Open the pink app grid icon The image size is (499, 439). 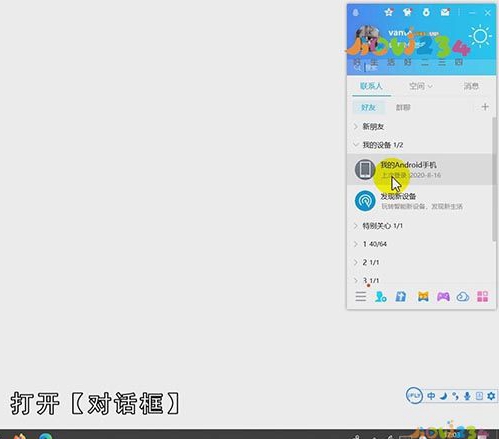click(482, 296)
